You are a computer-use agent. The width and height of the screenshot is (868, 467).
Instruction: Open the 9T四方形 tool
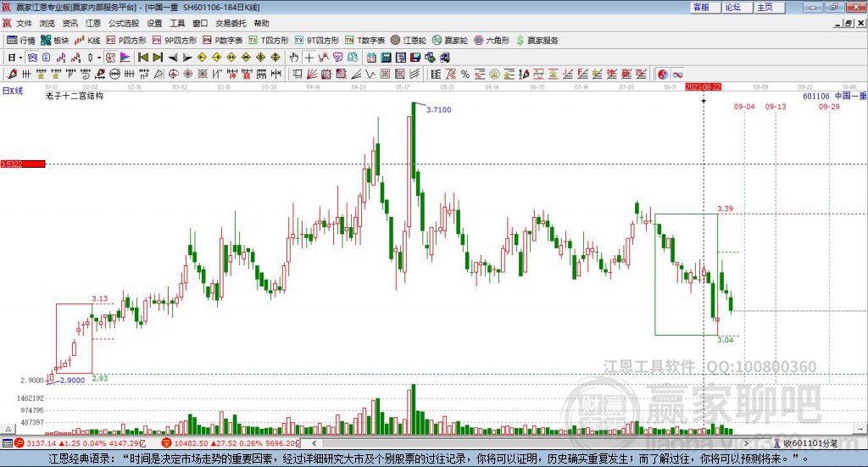point(317,41)
